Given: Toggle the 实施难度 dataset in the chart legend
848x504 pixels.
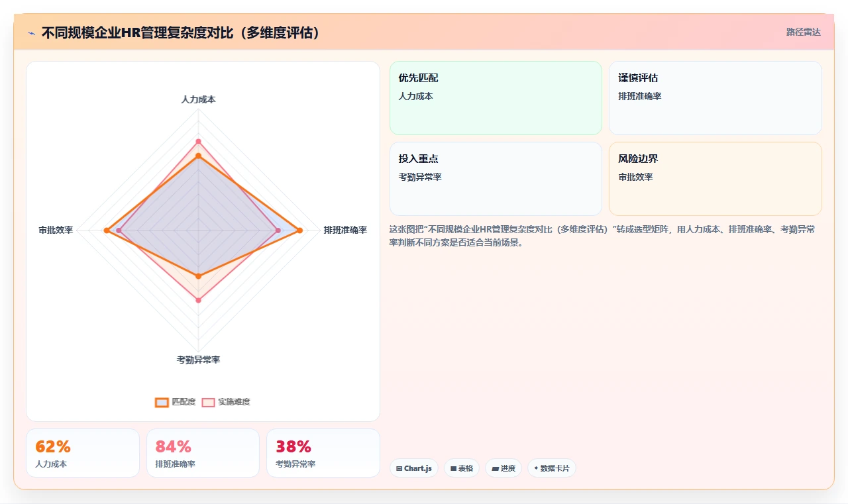Looking at the screenshot, I should click(x=226, y=402).
